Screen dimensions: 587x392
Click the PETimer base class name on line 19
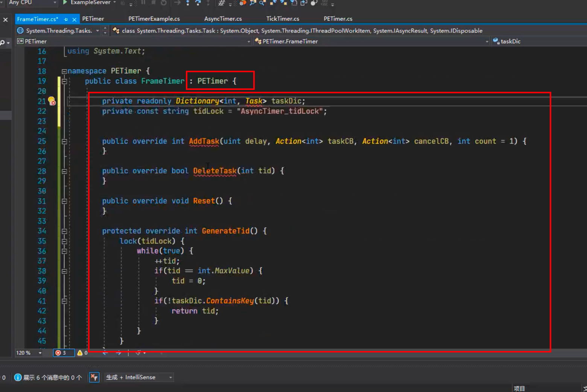(213, 81)
